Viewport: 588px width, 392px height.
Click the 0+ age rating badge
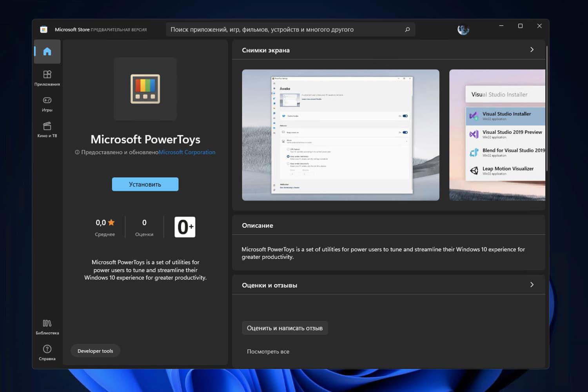click(185, 227)
